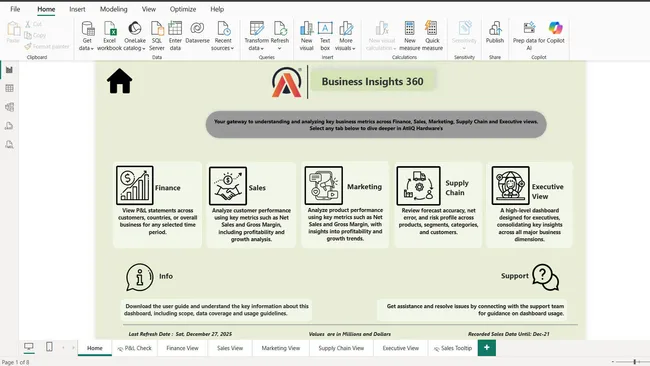Image resolution: width=650 pixels, height=366 pixels.
Task: Click the Supply Chain description text
Action: pos(438,221)
